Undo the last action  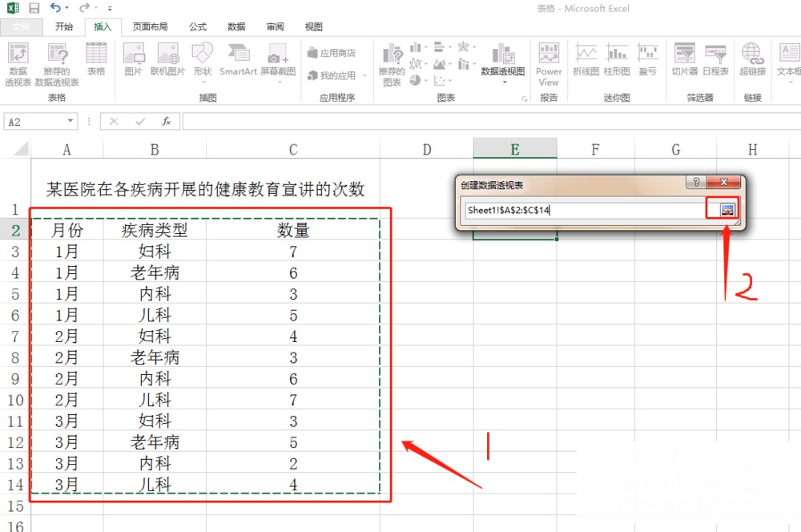point(55,8)
